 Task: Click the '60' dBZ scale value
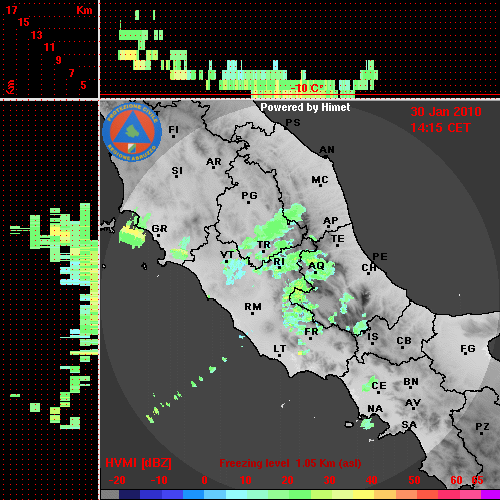456,480
